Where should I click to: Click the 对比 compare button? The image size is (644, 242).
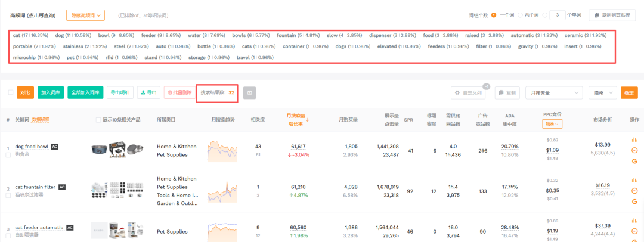tap(25, 92)
